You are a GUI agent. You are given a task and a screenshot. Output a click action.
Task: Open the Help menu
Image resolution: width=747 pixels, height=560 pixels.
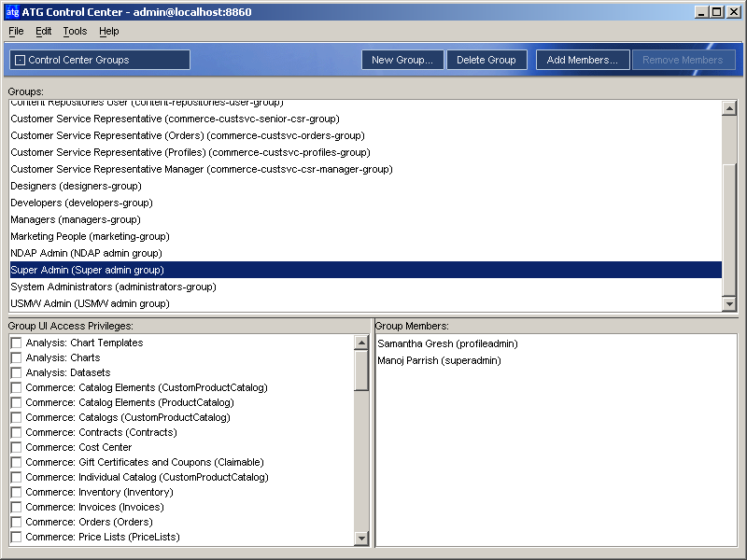pyautogui.click(x=109, y=32)
